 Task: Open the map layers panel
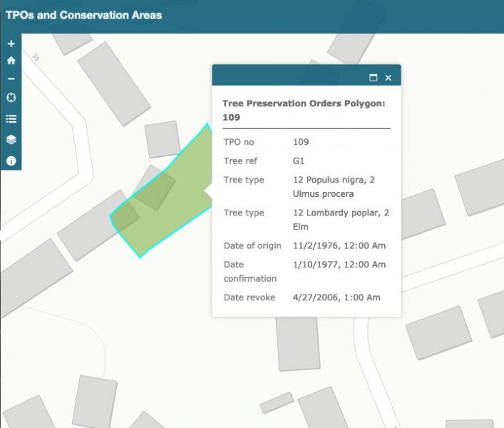(11, 140)
